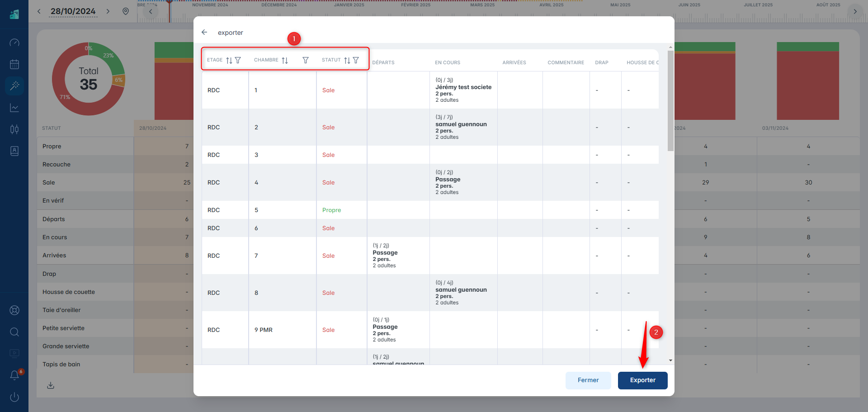The width and height of the screenshot is (868, 412).
Task: Click the red bar chart for 03/11/2024
Action: [x=808, y=85]
